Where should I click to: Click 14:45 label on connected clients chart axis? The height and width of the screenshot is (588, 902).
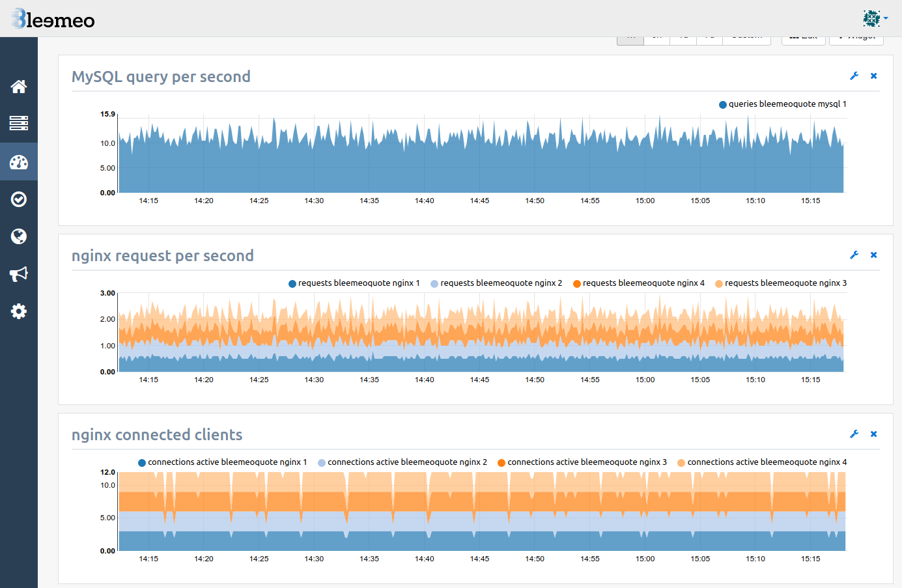(479, 559)
